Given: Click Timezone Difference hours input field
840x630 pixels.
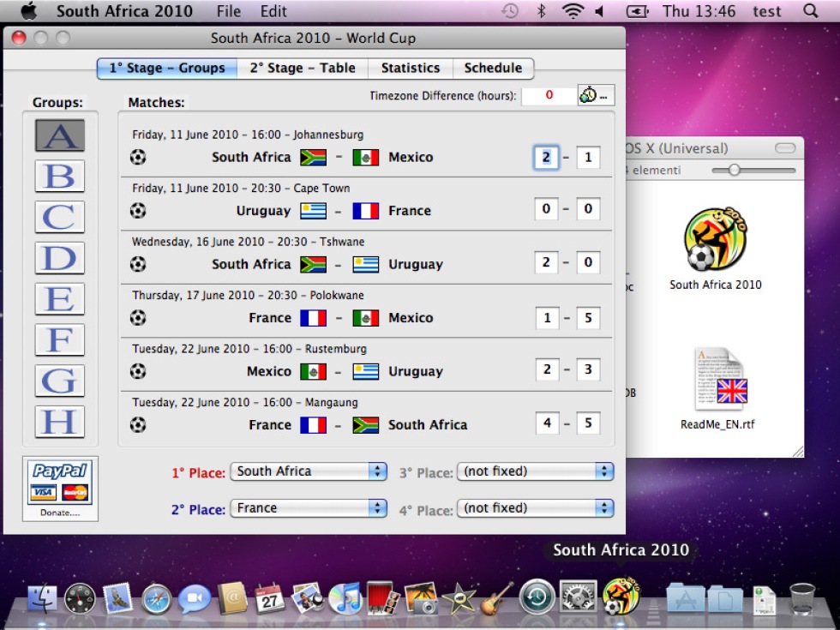Looking at the screenshot, I should click(x=549, y=95).
